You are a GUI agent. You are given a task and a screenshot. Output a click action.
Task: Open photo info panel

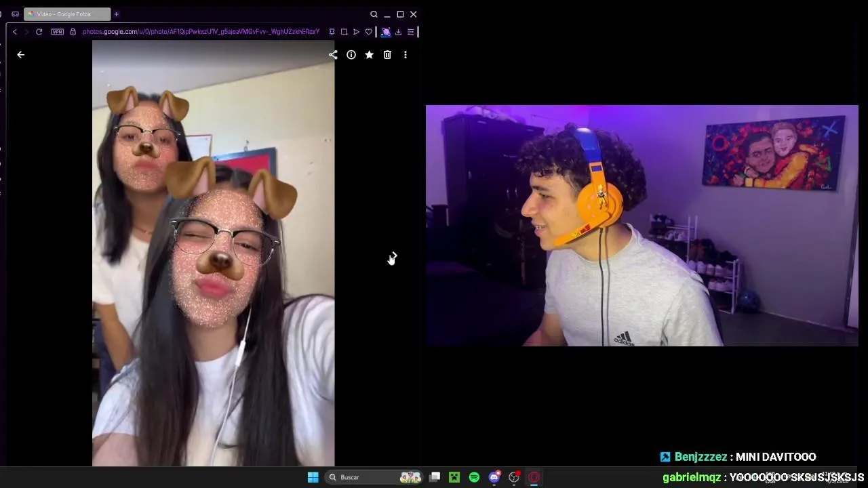tap(351, 55)
